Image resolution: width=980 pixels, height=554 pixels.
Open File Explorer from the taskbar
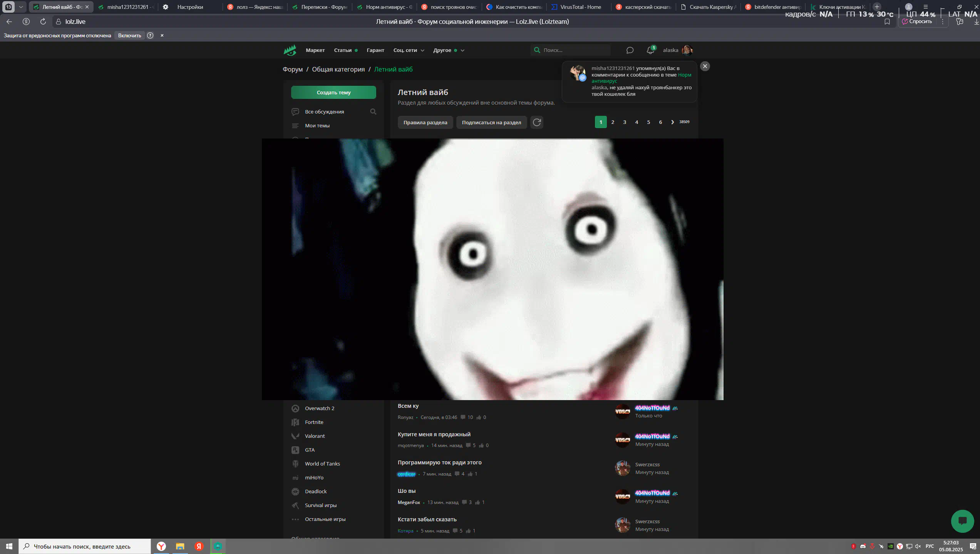click(x=180, y=546)
